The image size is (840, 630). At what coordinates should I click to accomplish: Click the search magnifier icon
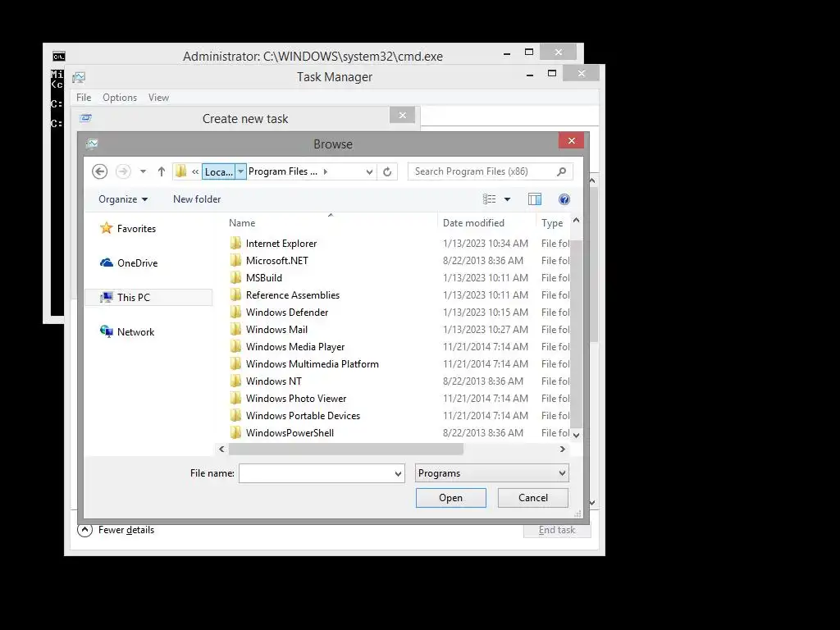(x=561, y=171)
